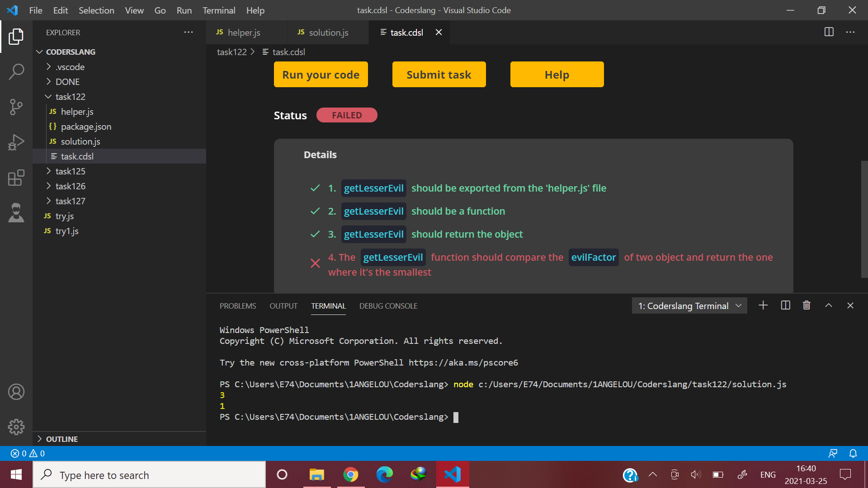This screenshot has width=868, height=488.
Task: Show errors and warnings in status bar
Action: coord(28,453)
